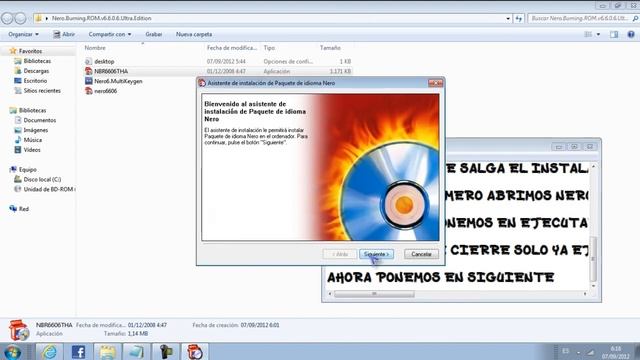The image size is (640, 360).
Task: Toggle the preview pane icon
Action: pyautogui.click(x=614, y=34)
